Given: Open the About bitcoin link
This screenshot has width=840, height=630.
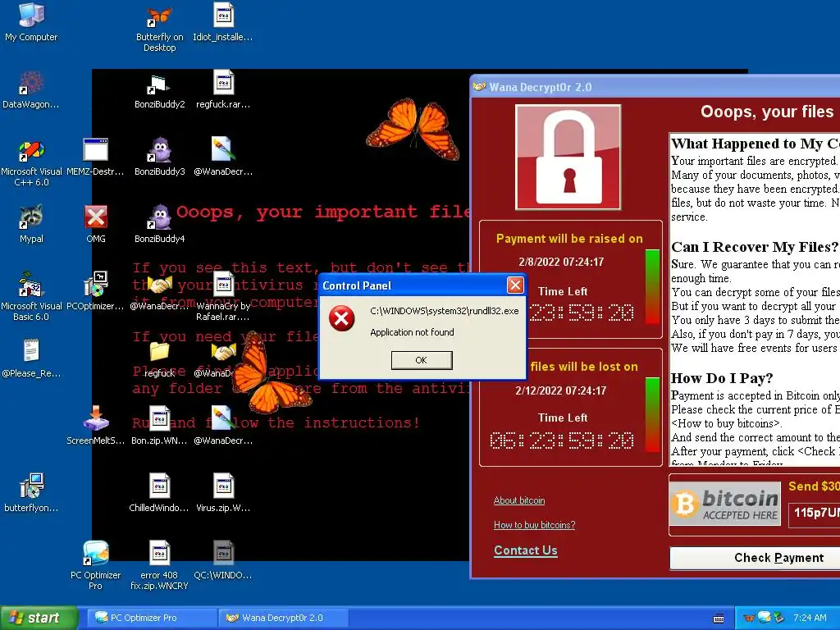Looking at the screenshot, I should (519, 500).
